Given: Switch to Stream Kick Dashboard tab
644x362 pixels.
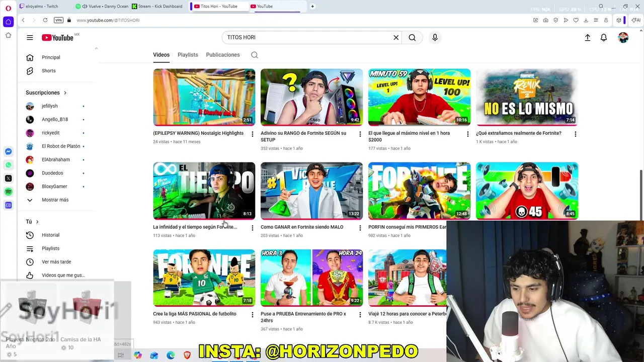Looking at the screenshot, I should coord(158,7).
